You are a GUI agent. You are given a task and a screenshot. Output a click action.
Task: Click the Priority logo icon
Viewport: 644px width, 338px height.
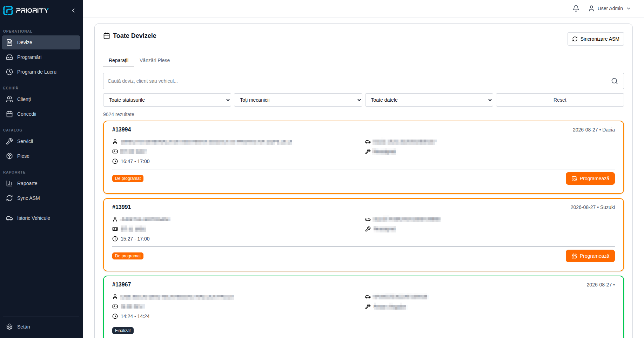tap(8, 11)
